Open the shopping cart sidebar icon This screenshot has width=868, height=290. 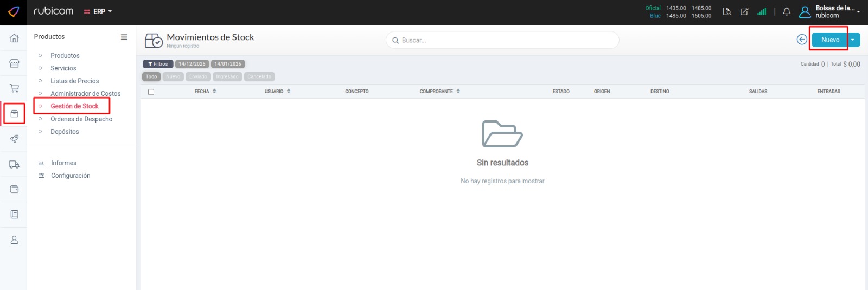14,88
